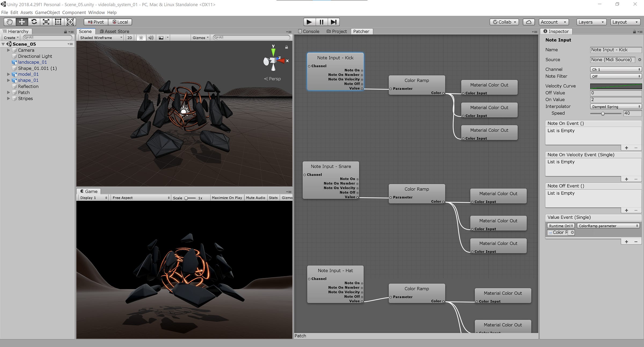Open the GameObject menu
Screen dimensions: 644x347
tap(47, 12)
